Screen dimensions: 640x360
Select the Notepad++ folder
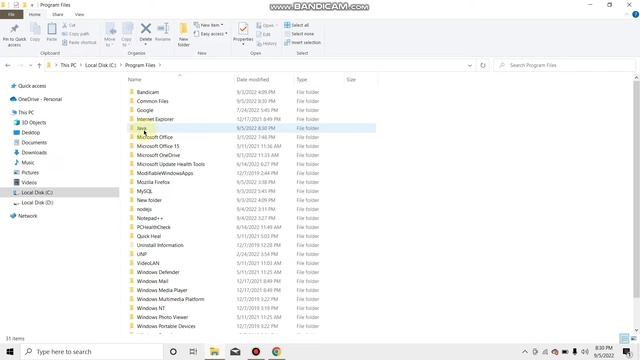tap(149, 218)
